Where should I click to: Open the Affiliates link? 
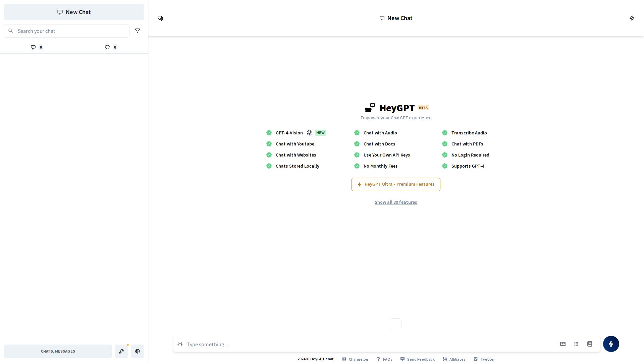[x=457, y=359]
